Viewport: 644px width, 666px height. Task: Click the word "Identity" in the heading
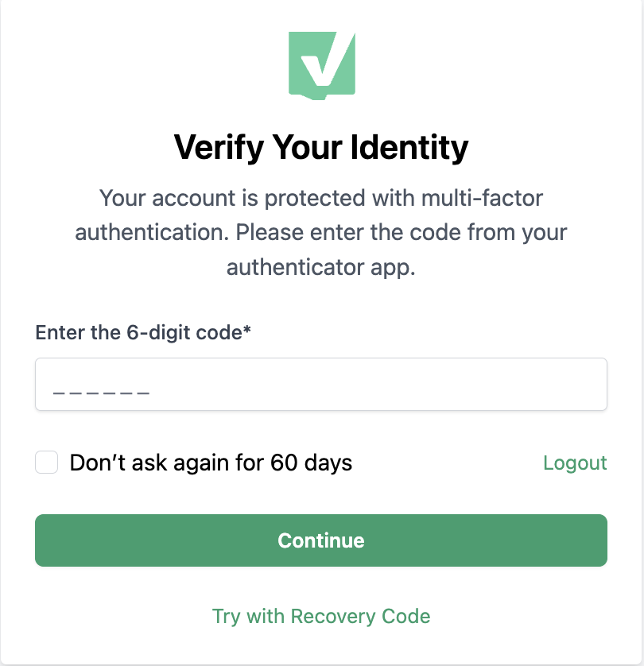(x=409, y=147)
